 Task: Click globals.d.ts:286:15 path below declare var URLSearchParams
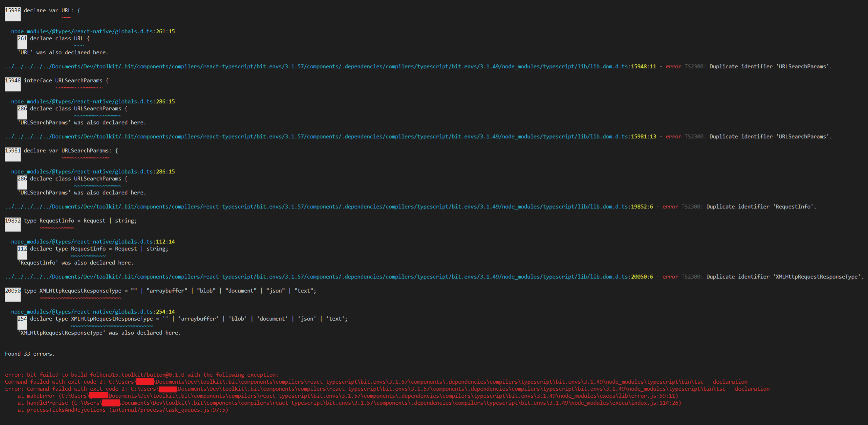pos(93,172)
